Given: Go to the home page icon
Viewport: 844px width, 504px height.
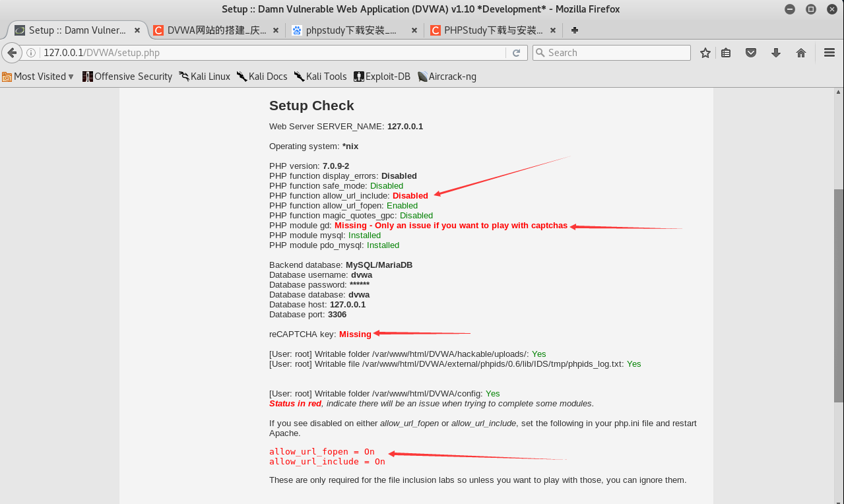Looking at the screenshot, I should pos(800,52).
